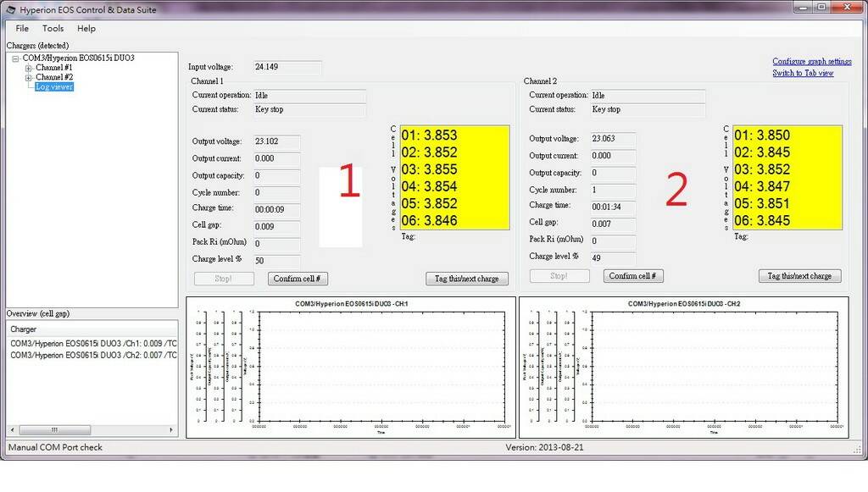868x492 pixels.
Task: Select Channel #2 in the chargers tree
Action: tap(53, 77)
